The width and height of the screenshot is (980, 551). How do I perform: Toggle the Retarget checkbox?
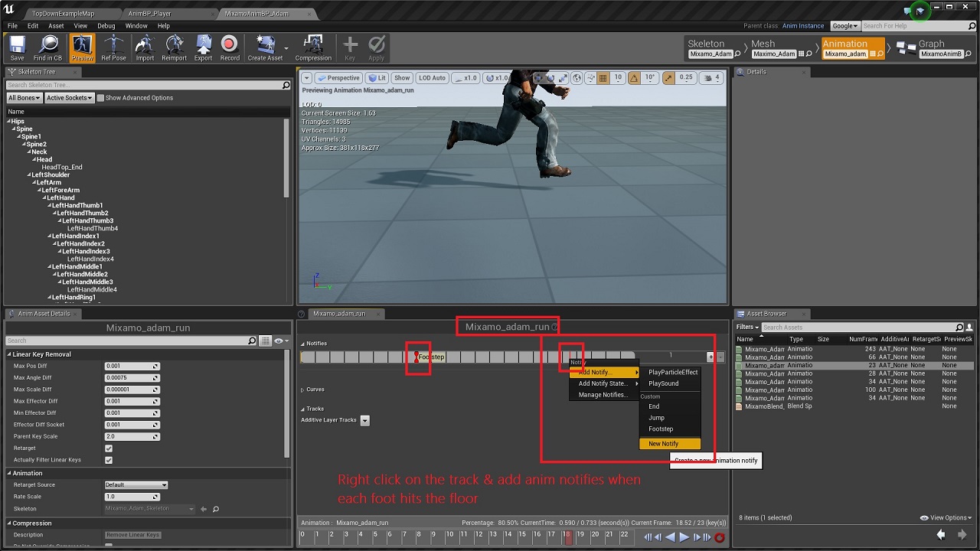(109, 448)
